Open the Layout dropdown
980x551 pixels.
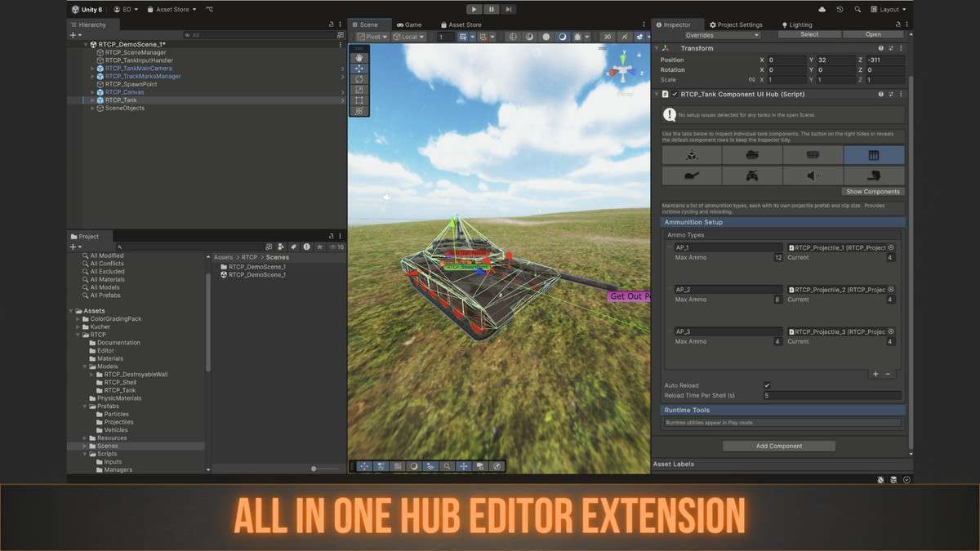click(889, 9)
